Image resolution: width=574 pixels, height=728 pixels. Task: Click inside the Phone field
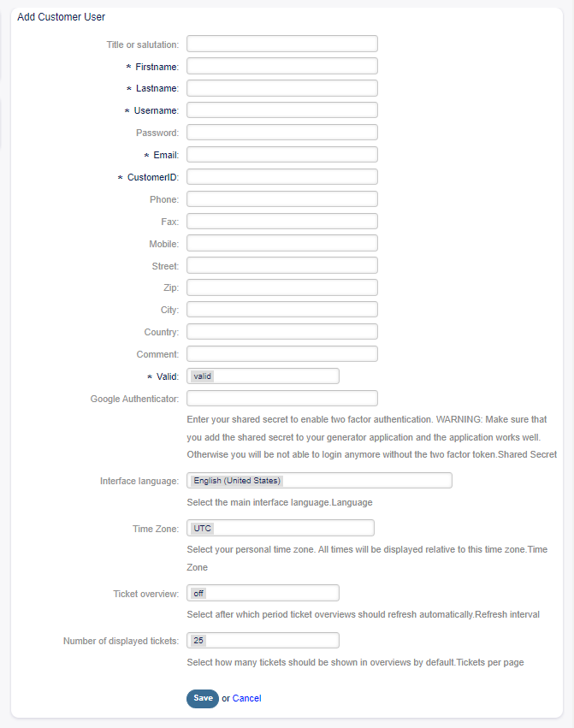(x=281, y=198)
